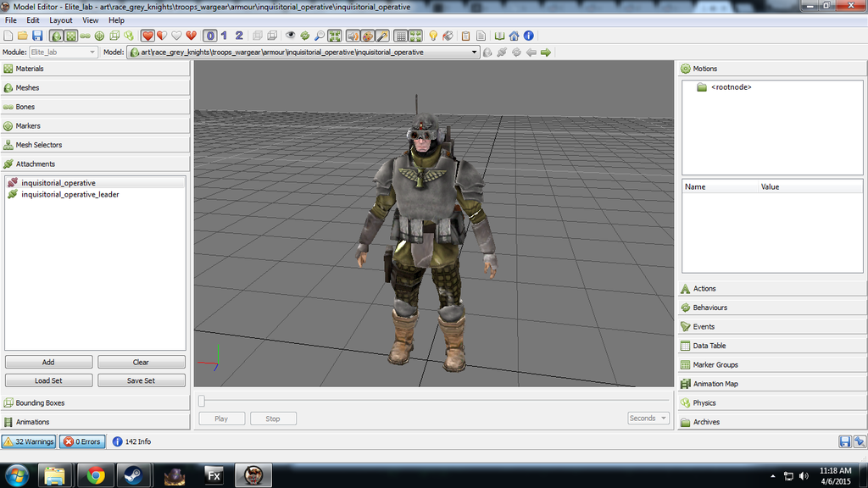Click the blue info icon in toolbar

pos(528,36)
